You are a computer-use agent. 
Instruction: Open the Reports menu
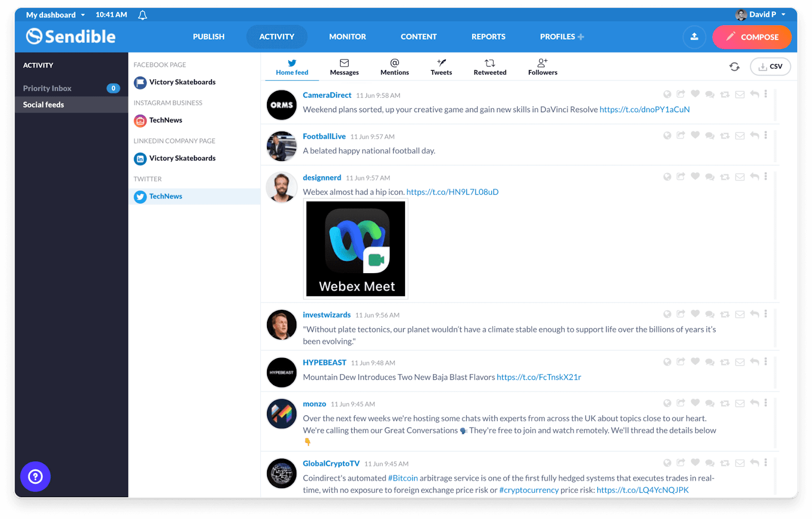coord(488,37)
